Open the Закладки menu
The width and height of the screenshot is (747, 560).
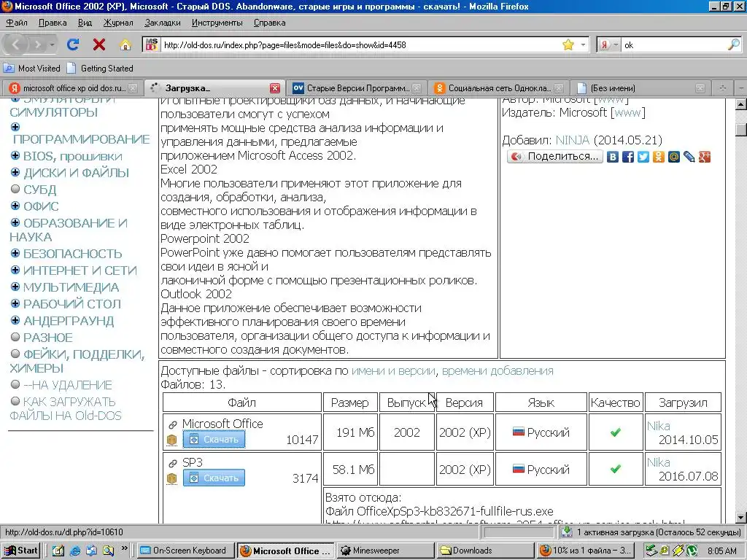point(163,23)
